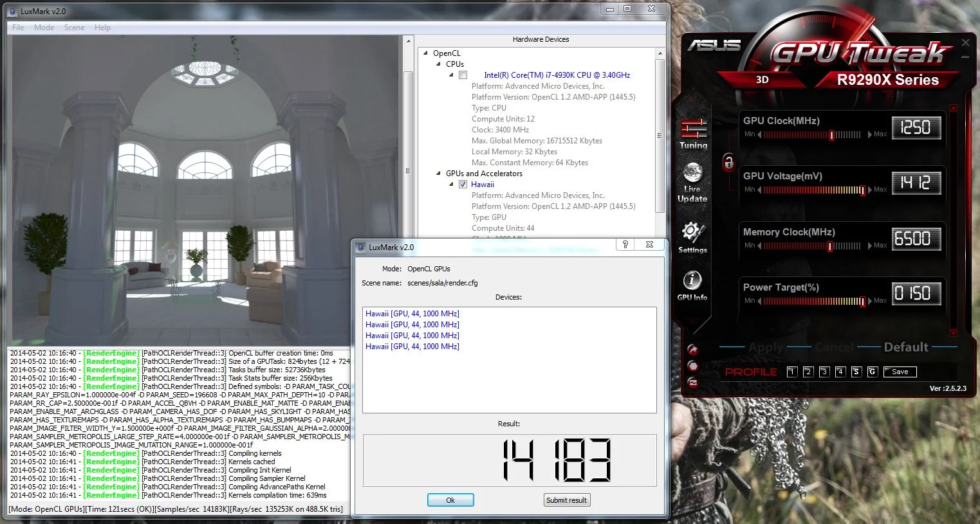Open the Mode menu
Screen dimensions: 980x524
44,28
